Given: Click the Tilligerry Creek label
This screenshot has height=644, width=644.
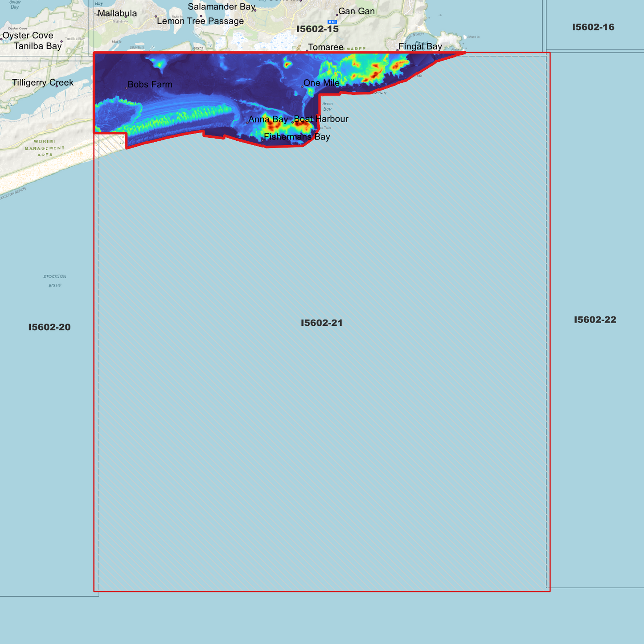Looking at the screenshot, I should point(43,82).
